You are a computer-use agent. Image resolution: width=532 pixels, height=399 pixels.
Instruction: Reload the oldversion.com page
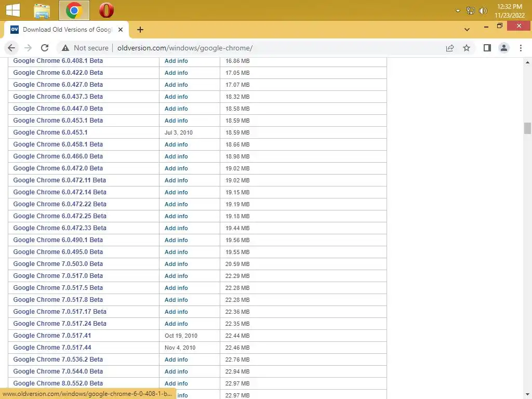45,48
